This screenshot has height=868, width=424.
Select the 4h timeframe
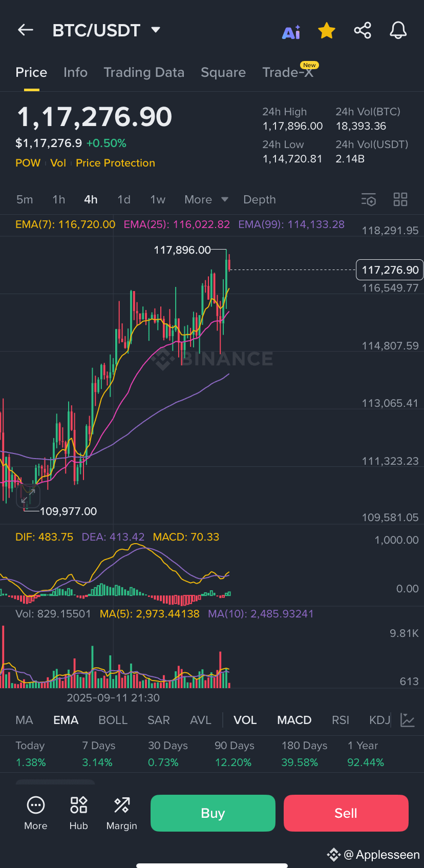[91, 199]
